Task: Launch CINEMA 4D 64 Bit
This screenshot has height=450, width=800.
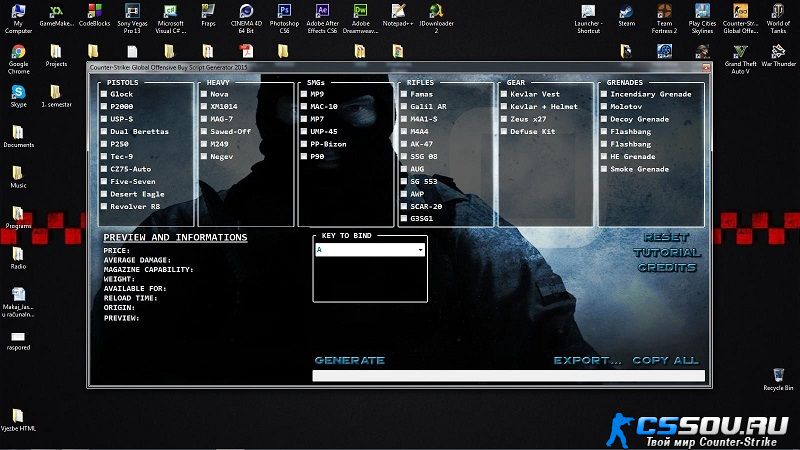Action: tap(246, 18)
